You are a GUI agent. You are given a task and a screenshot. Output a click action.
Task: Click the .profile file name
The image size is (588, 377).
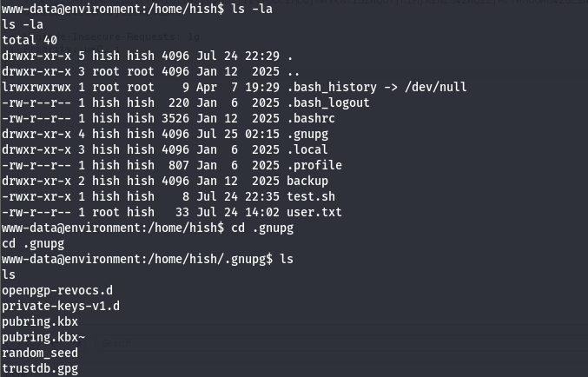pos(314,165)
